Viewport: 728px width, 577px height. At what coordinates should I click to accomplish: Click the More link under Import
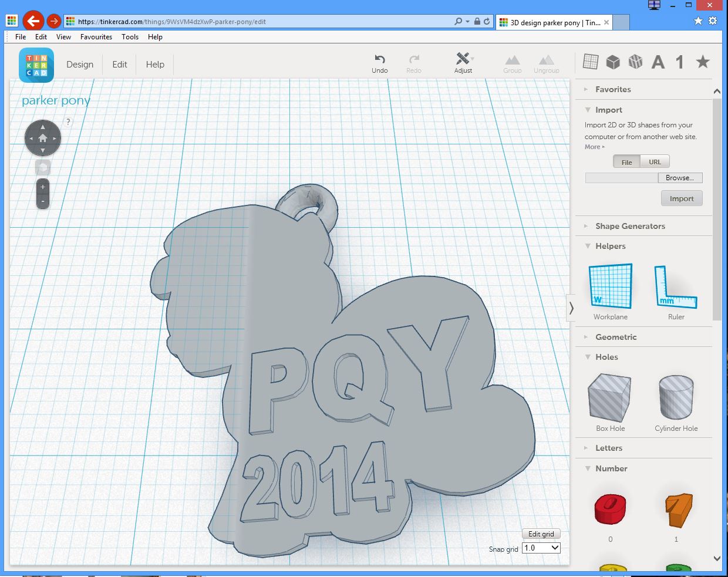(x=594, y=147)
